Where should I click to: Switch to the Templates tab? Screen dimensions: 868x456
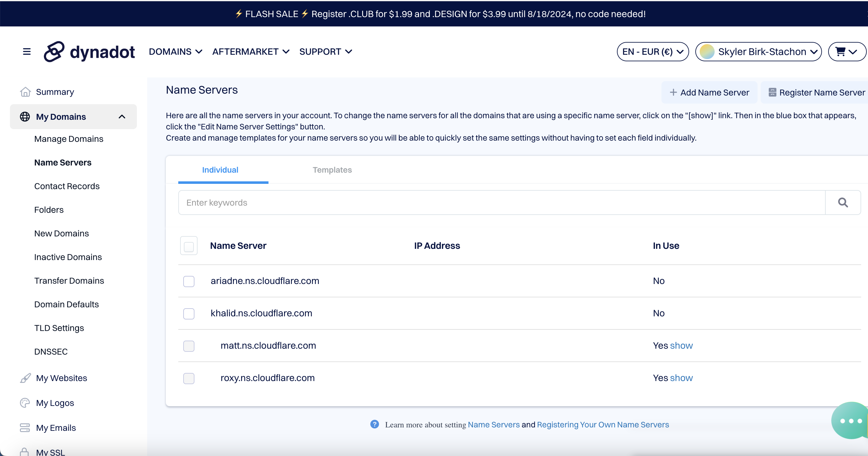[332, 170]
